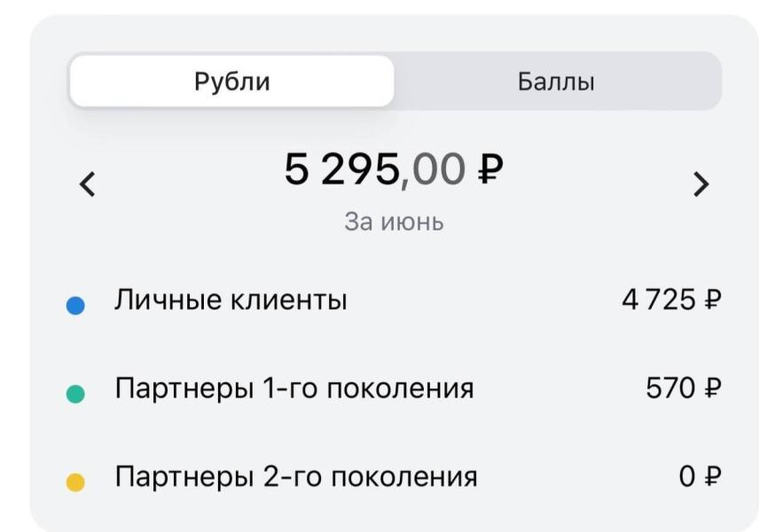
Task: Open the За июнь period label
Action: (394, 222)
